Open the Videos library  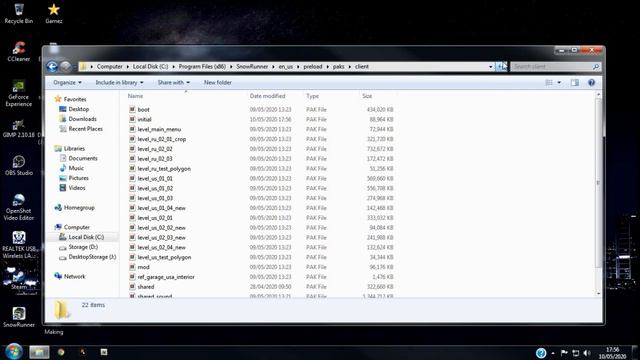click(72, 188)
